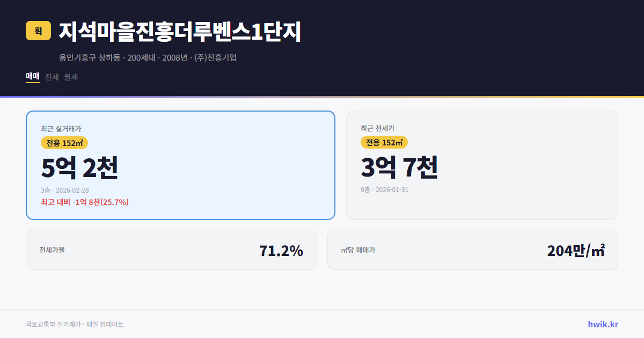The width and height of the screenshot is (644, 338).
Task: Click the 9층 · 2026-01-31 date label
Action: 384,189
